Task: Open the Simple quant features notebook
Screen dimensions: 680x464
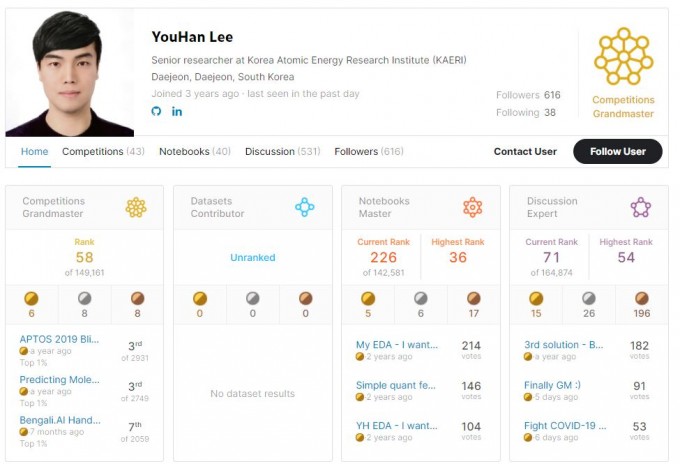Action: pos(397,385)
